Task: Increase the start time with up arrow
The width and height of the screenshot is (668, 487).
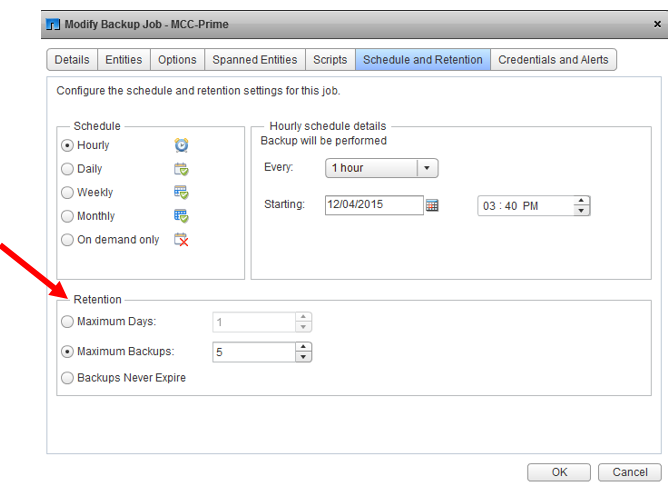Action: [582, 201]
